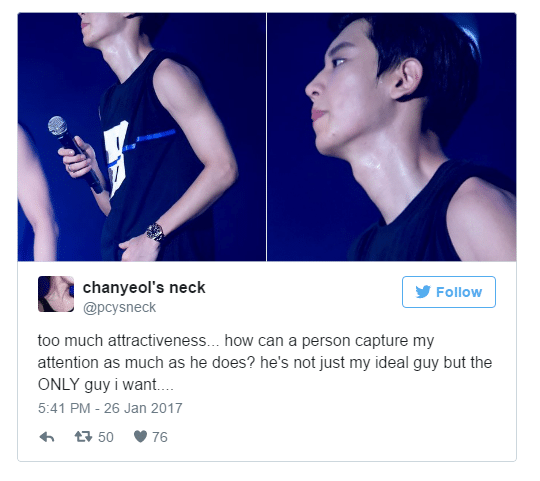Open the right side-profile photo
The height and width of the screenshot is (481, 540).
392,137
